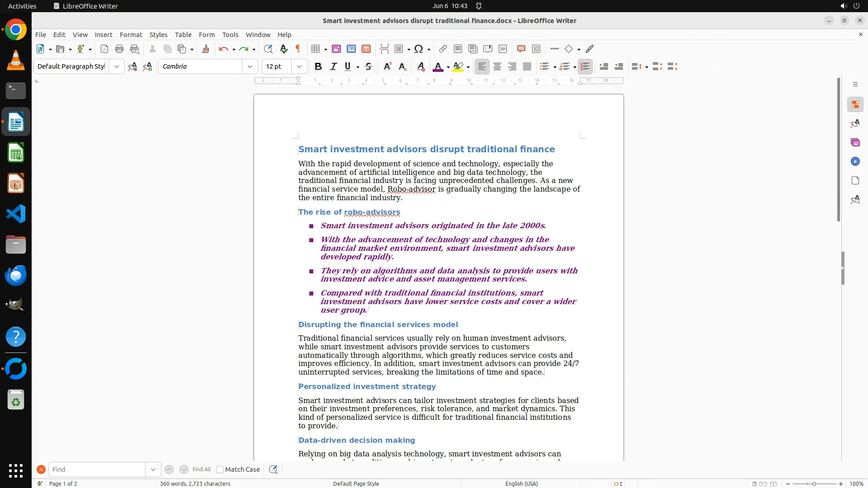Open the sidebar Gallery panel
Image resolution: width=868 pixels, height=488 pixels.
[x=855, y=143]
